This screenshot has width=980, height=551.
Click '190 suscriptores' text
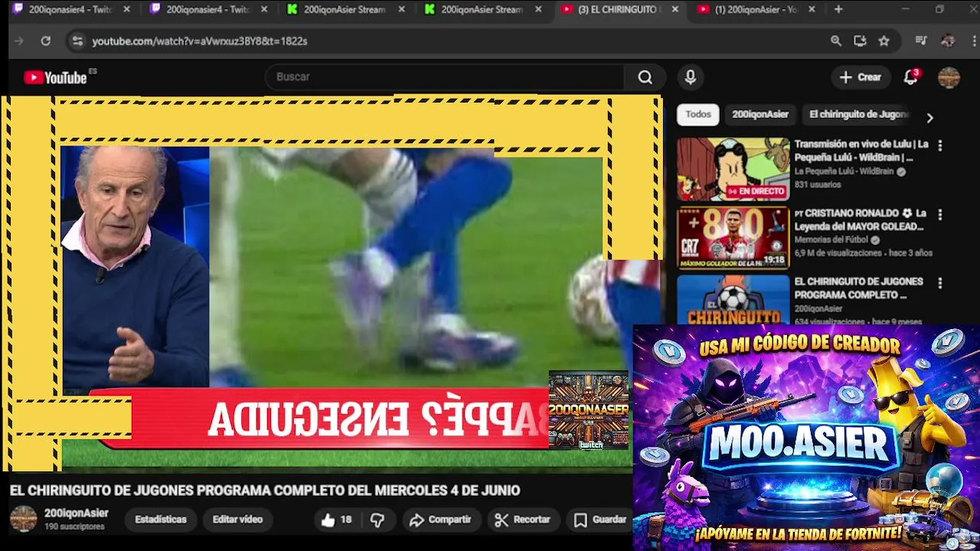(74, 527)
